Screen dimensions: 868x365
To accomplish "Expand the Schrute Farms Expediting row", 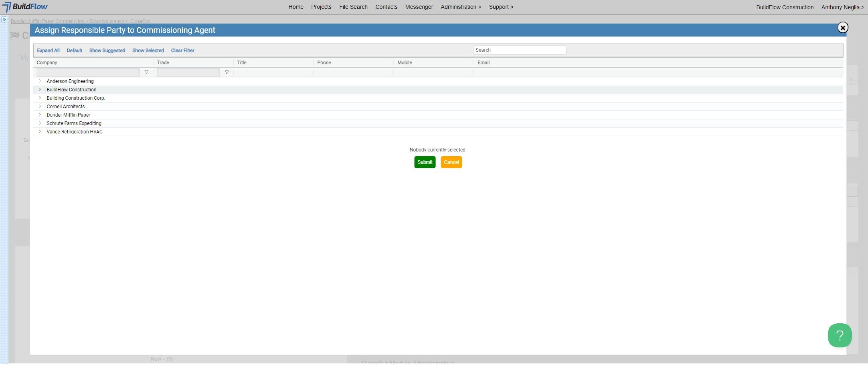I will tap(40, 123).
